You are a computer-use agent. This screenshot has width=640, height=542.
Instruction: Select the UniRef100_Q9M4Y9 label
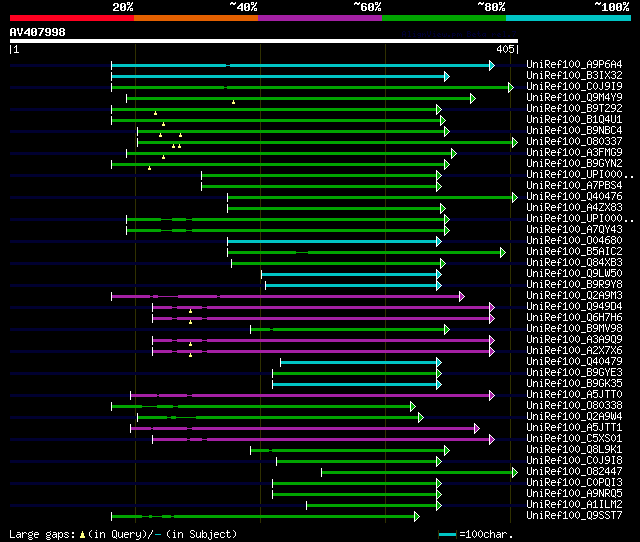point(574,98)
